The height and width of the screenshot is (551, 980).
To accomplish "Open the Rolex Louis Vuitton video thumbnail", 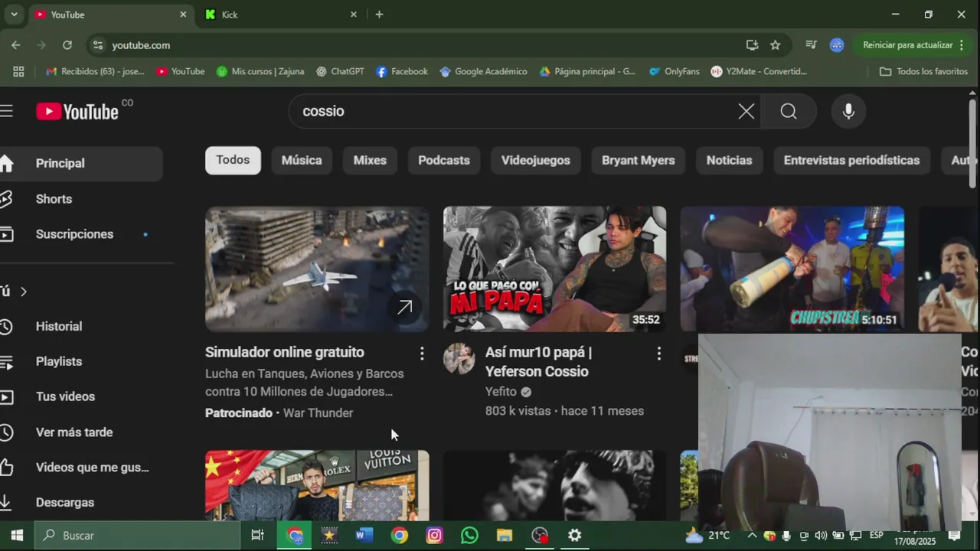I will [x=317, y=485].
